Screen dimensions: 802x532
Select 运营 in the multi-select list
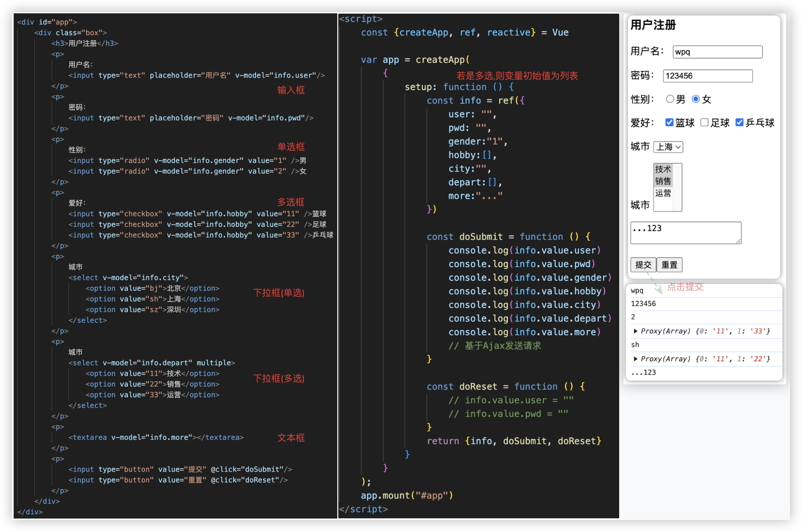[x=663, y=193]
